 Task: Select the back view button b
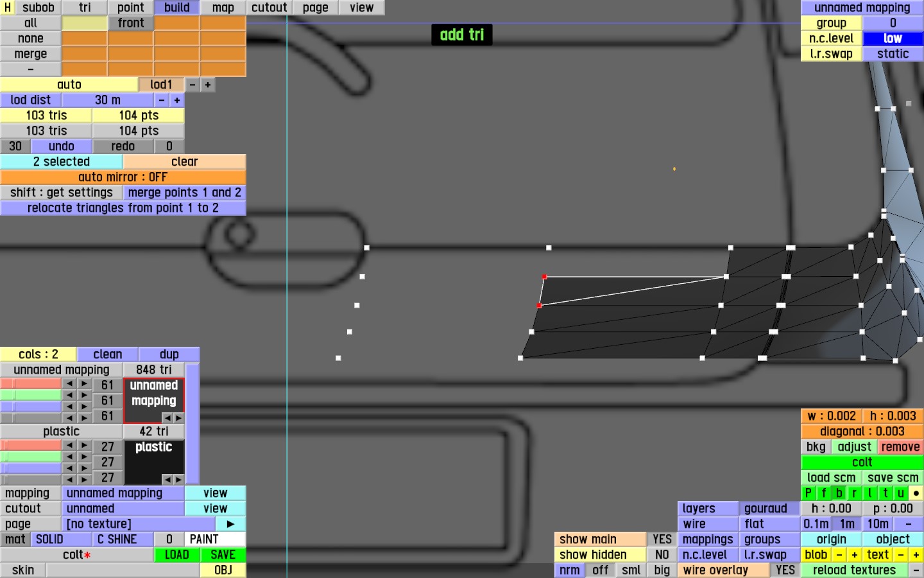[x=839, y=493]
